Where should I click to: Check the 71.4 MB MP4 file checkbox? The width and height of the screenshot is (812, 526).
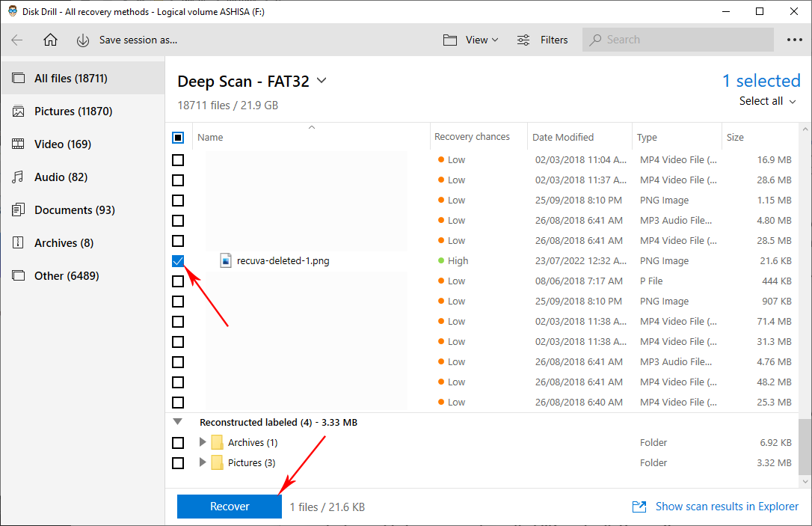pos(178,321)
